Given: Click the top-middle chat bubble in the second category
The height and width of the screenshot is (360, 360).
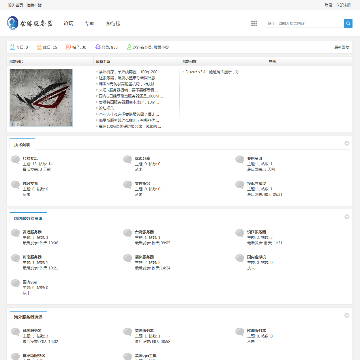Looking at the screenshot, I should coord(127,233).
